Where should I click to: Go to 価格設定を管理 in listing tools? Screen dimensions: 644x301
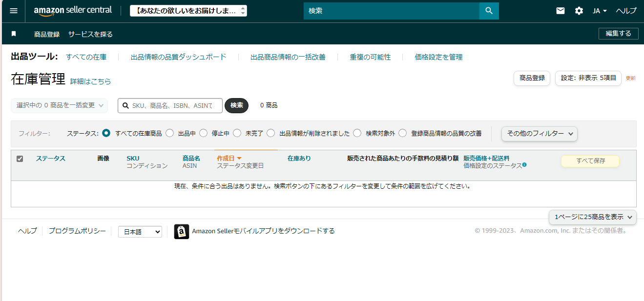[x=438, y=57]
